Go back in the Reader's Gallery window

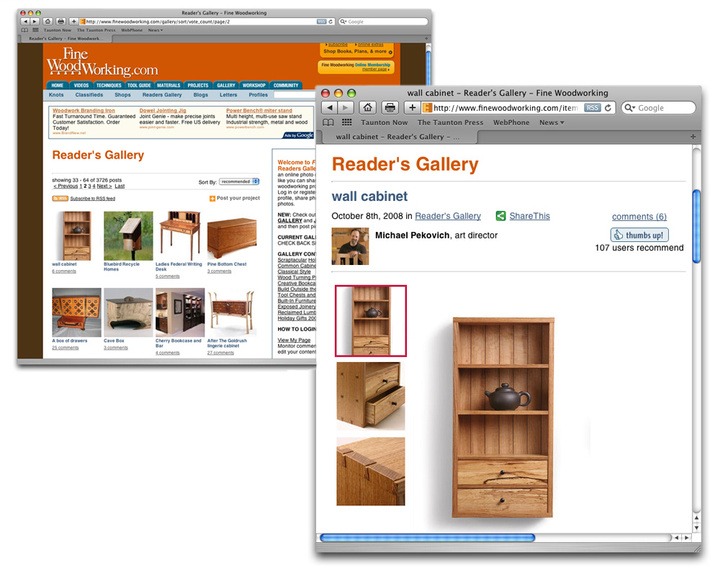tap(25, 22)
